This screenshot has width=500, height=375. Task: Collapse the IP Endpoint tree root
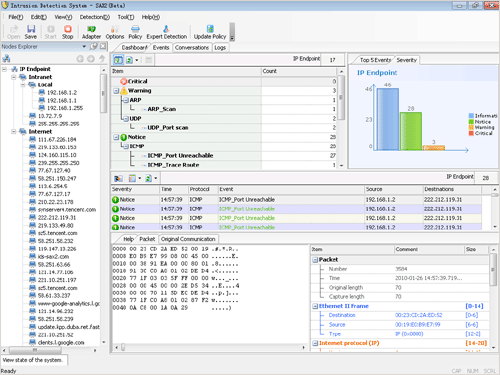point(4,69)
